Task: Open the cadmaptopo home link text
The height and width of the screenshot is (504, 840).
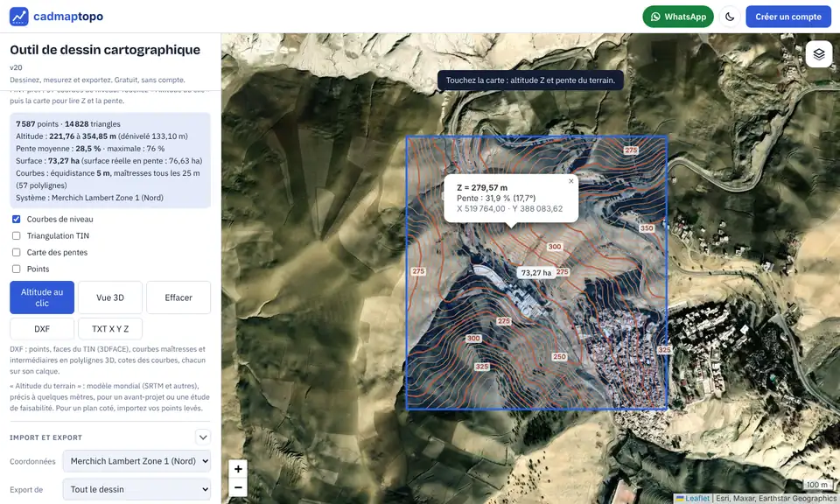Action: (68, 17)
